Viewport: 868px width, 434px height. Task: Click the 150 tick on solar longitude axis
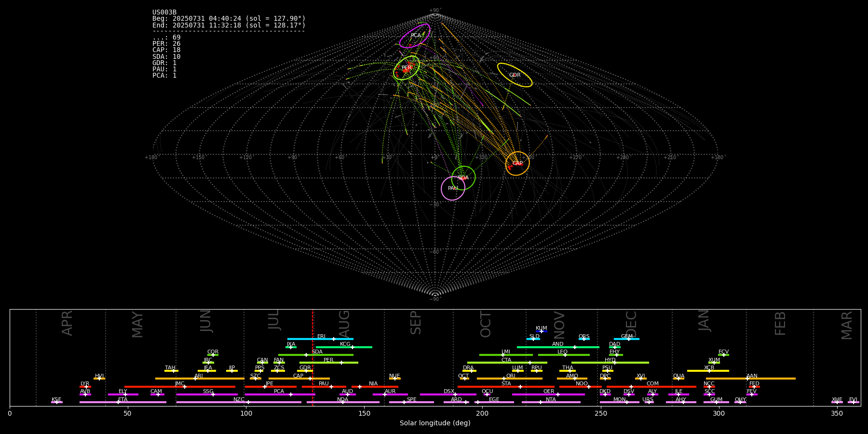coord(364,413)
